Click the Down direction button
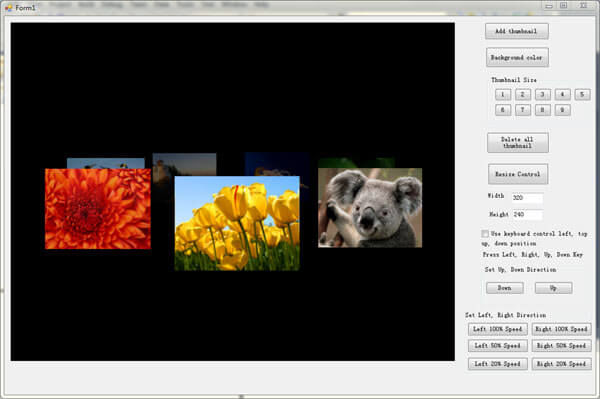600x399 pixels. (505, 288)
